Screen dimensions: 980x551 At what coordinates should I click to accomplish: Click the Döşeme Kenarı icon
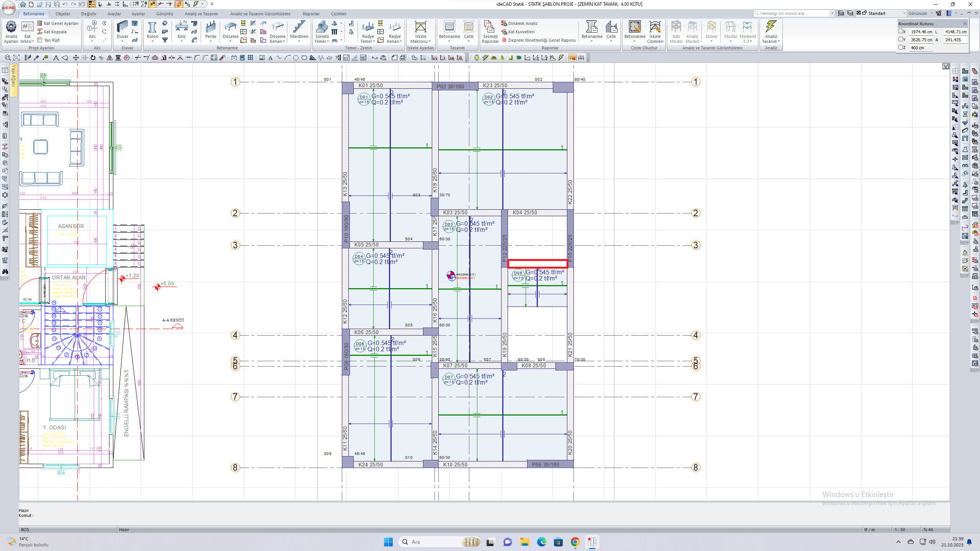[x=278, y=27]
